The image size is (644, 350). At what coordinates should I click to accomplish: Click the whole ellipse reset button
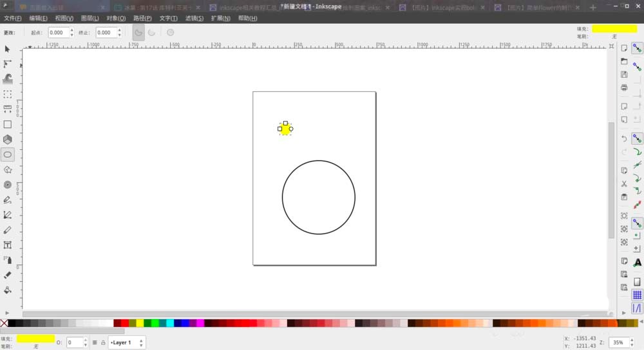[x=170, y=32]
